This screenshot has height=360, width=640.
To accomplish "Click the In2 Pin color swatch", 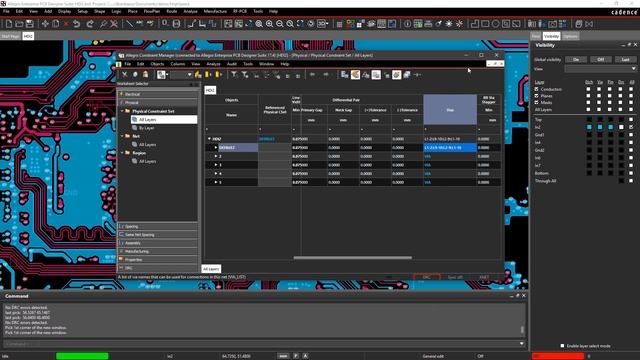I will click(610, 127).
